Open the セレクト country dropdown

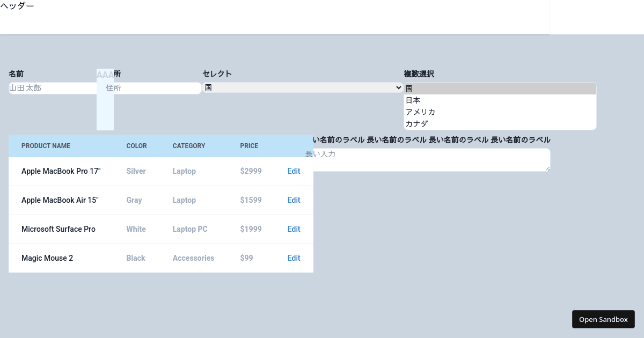click(303, 87)
